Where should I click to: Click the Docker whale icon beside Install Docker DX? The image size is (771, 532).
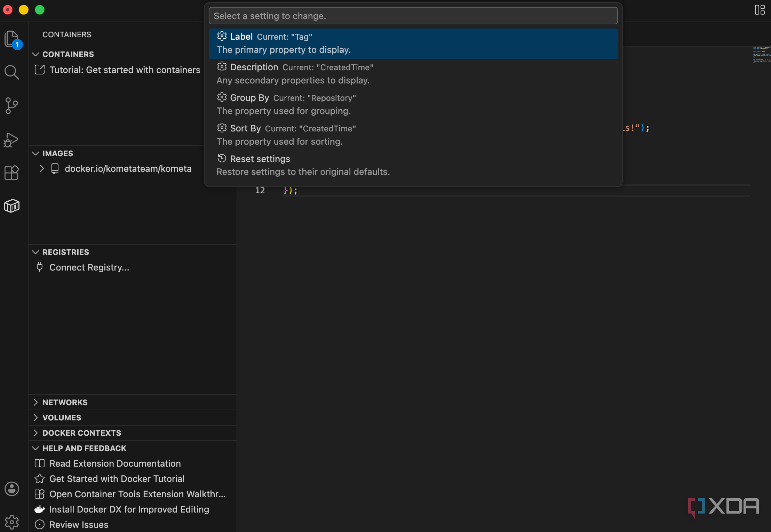point(40,509)
